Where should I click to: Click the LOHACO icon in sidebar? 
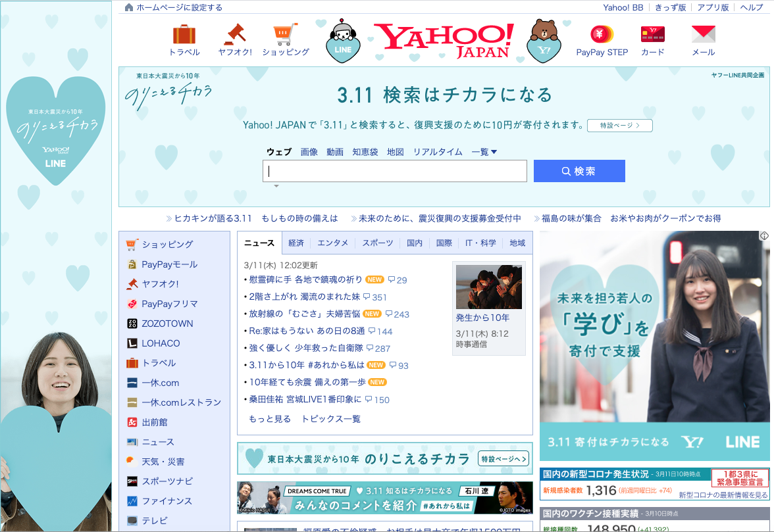point(132,343)
